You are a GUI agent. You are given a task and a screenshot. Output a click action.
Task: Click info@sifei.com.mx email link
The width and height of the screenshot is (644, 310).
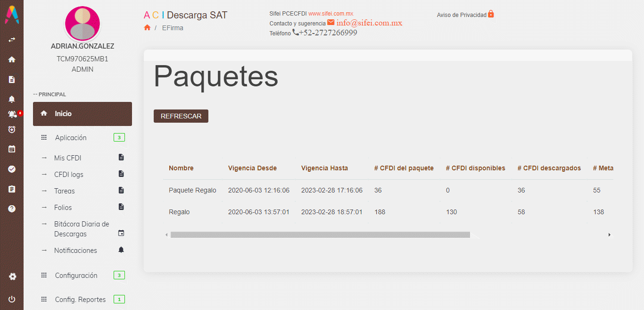click(x=369, y=23)
